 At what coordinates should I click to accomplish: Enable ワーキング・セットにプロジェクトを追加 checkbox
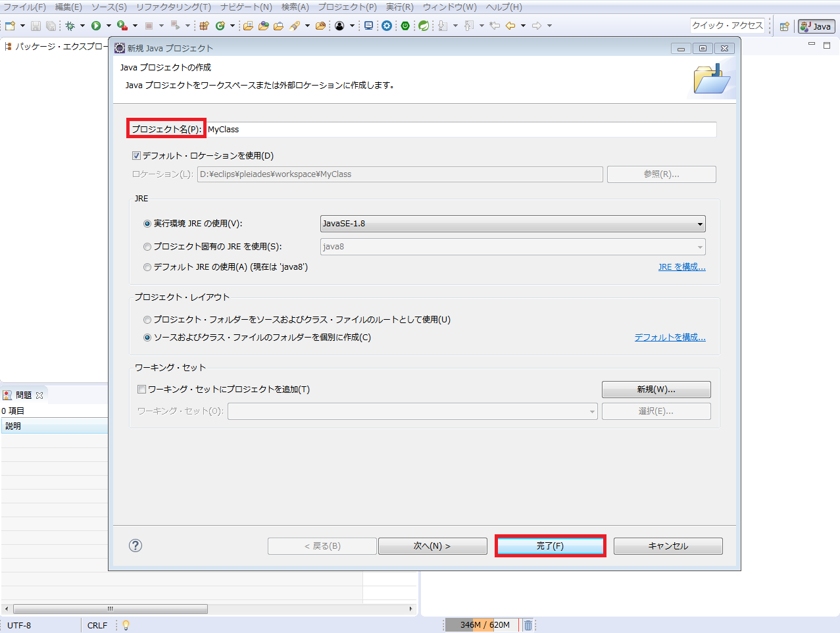(141, 390)
